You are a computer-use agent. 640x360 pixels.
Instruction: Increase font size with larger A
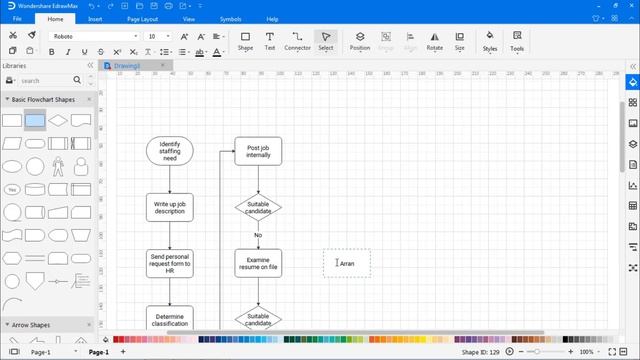(184, 37)
